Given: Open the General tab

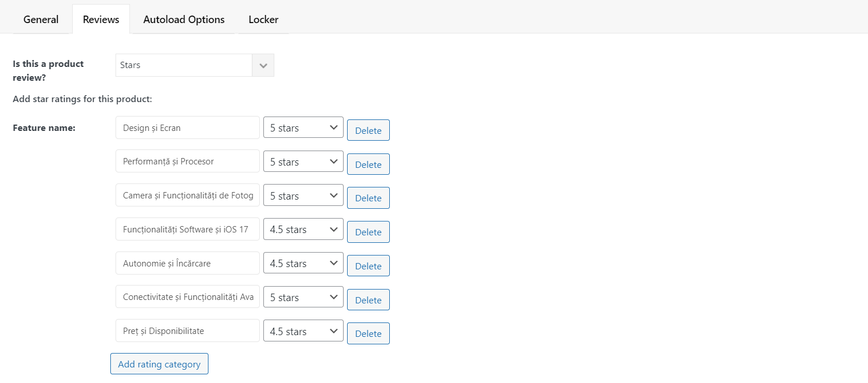Looking at the screenshot, I should (x=41, y=19).
